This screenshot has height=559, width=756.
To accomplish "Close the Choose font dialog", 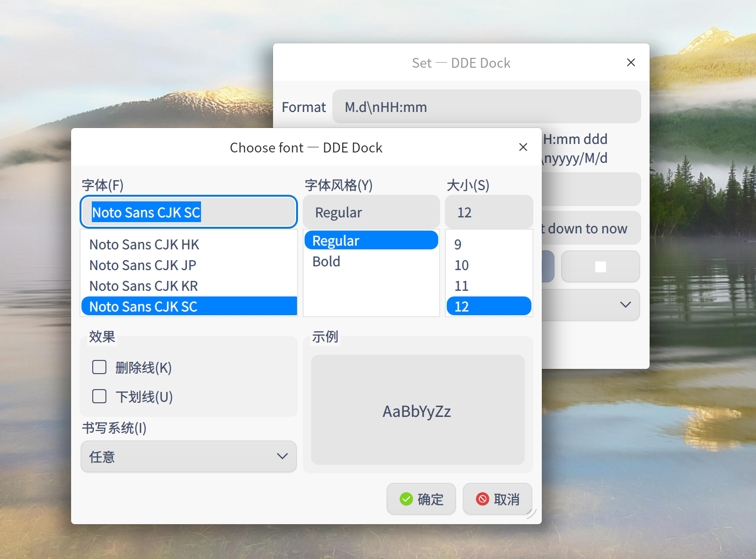I will 523,147.
